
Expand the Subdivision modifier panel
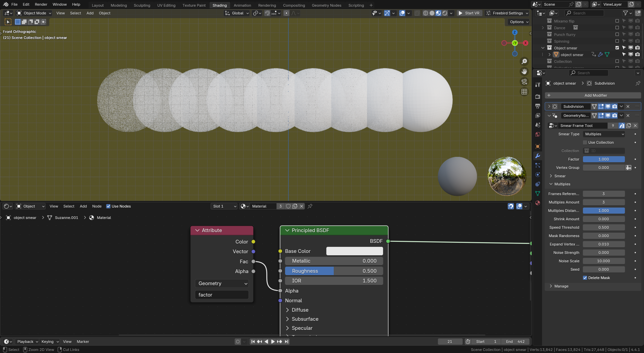549,106
